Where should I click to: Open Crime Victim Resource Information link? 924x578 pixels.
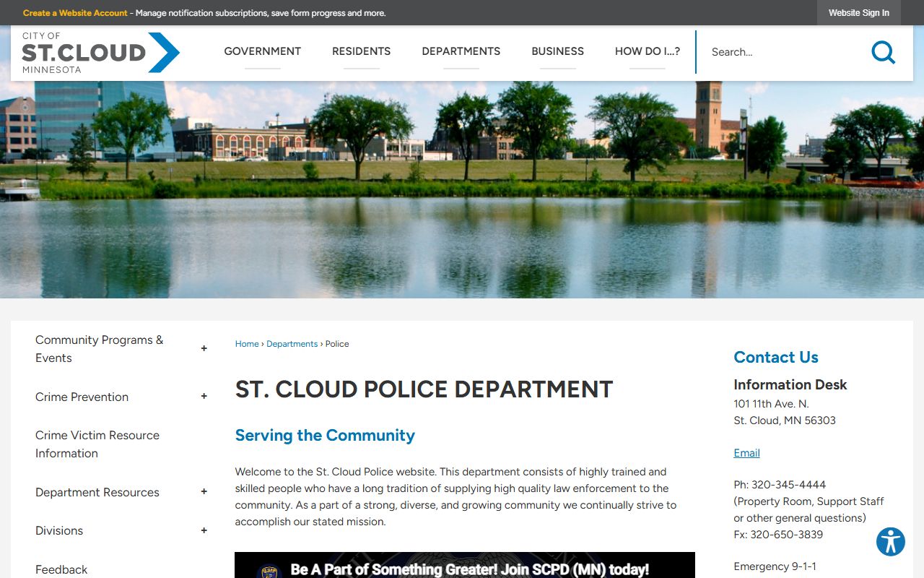(x=97, y=444)
